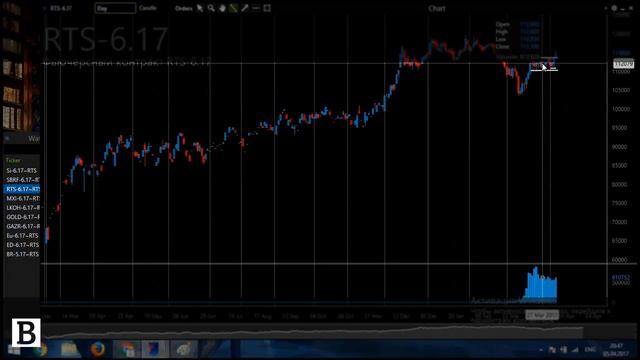Activate the magnifier zoom tool
Image resolution: width=640 pixels, height=360 pixels.
pos(211,8)
